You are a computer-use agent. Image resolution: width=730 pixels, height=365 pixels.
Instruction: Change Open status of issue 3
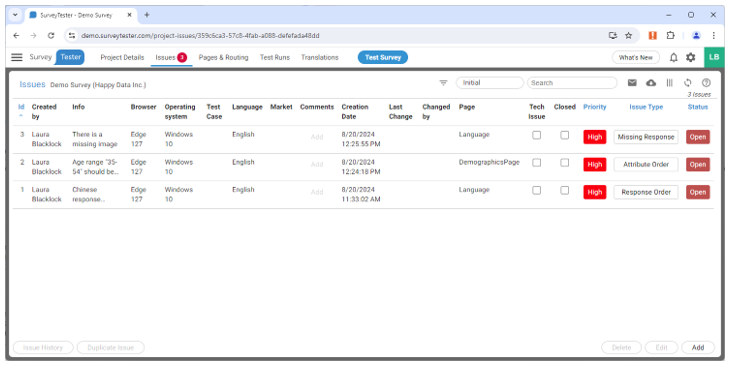697,137
